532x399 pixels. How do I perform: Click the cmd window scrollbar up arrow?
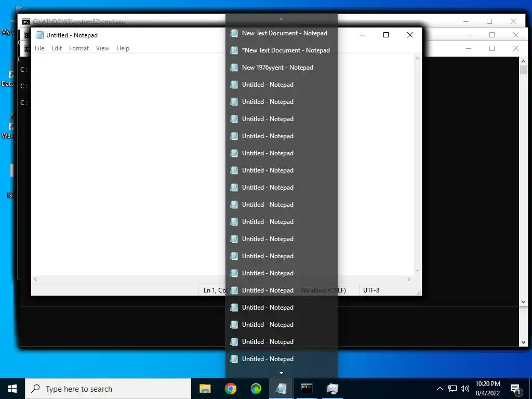coord(523,61)
